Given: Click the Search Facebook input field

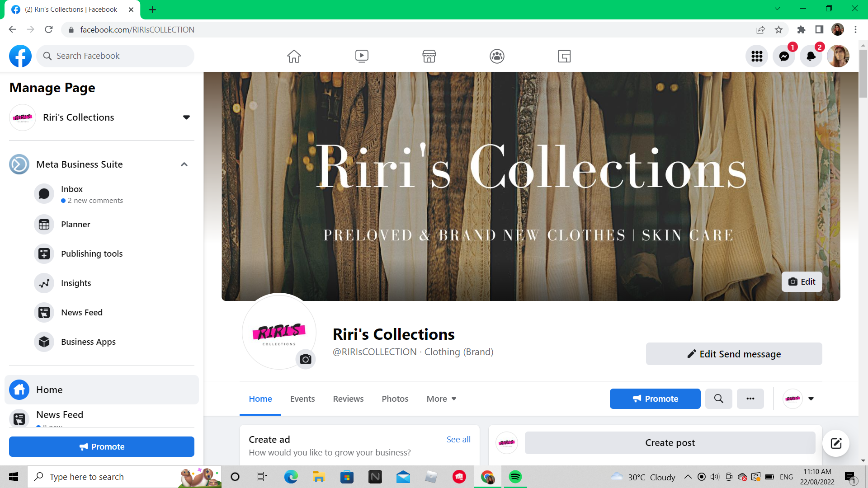Looking at the screenshot, I should (x=120, y=56).
